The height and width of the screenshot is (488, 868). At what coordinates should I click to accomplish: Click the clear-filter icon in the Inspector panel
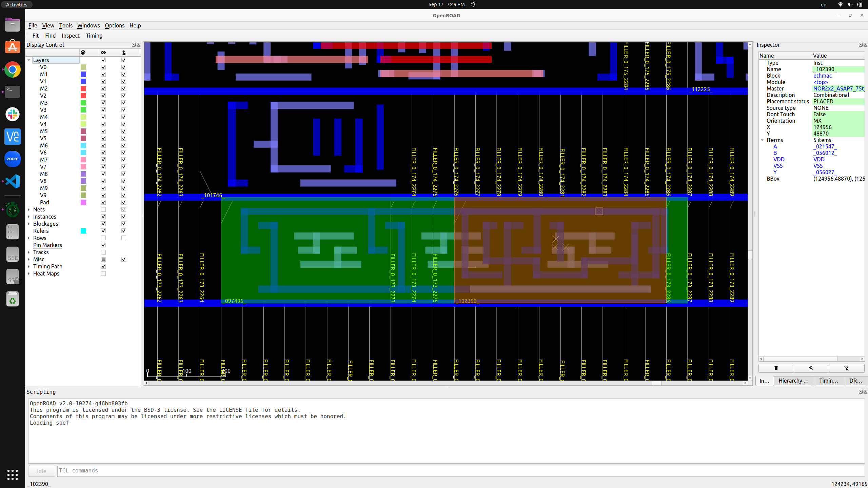click(847, 368)
